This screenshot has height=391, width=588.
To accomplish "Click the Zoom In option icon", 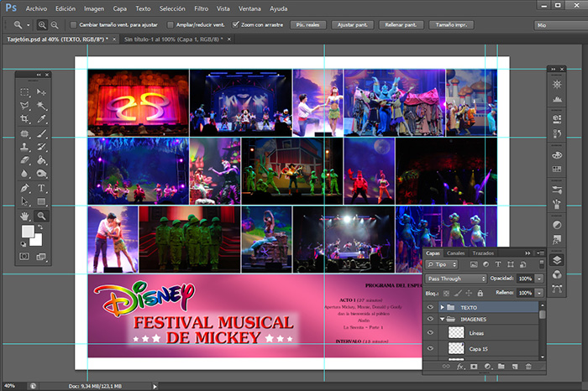I will pos(42,25).
